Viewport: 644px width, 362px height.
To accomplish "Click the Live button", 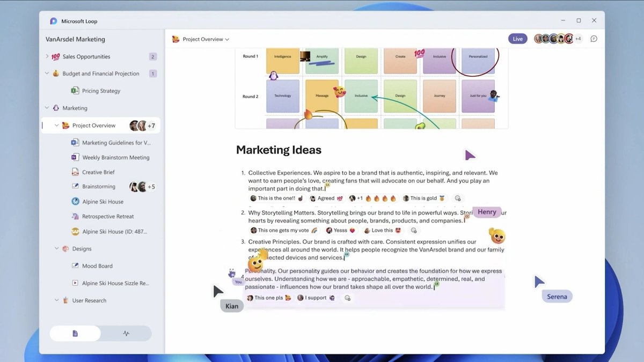I will [x=518, y=39].
